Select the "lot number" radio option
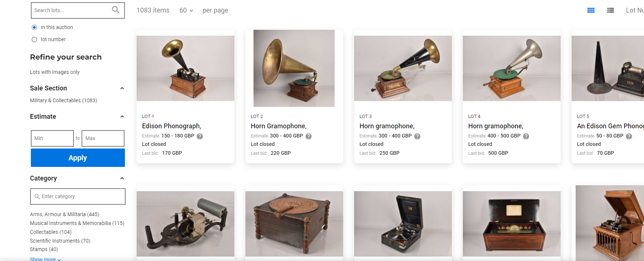Screen dimensions: 644x261 click(x=35, y=39)
